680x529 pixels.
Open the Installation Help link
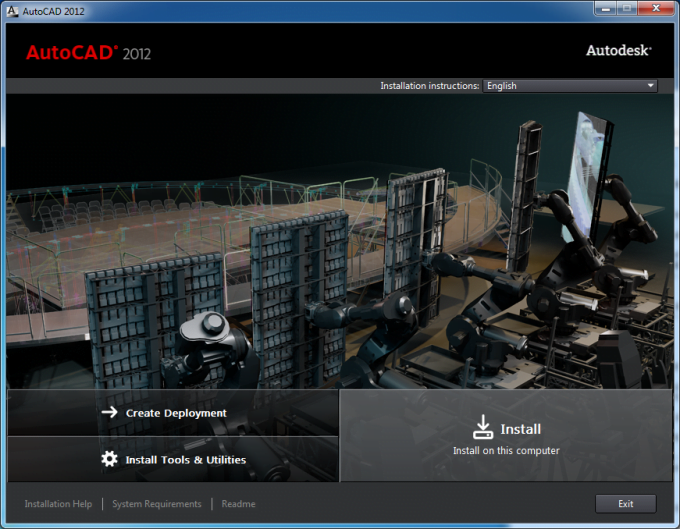(58, 504)
